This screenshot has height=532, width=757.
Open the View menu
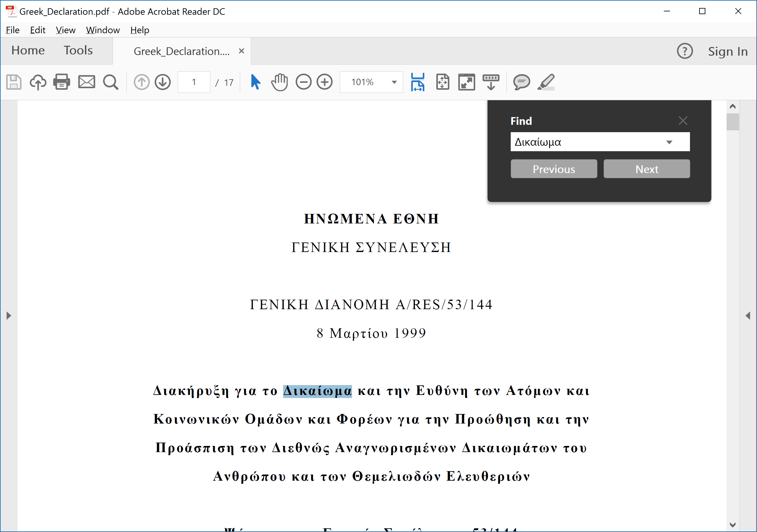(x=65, y=30)
